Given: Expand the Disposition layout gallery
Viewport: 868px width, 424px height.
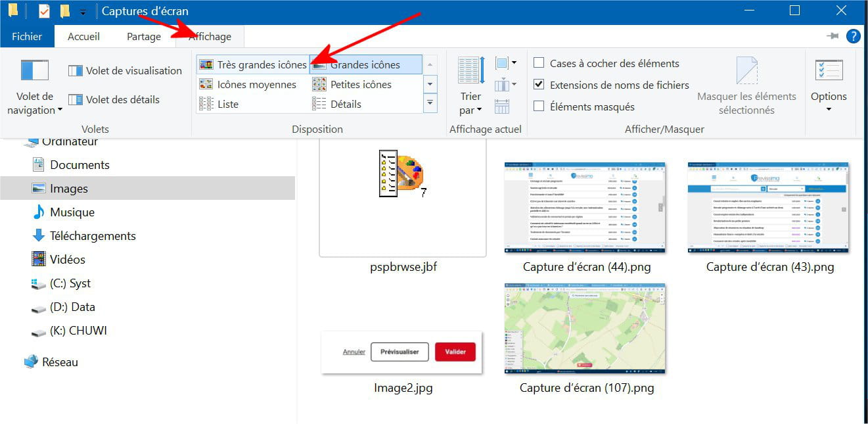Looking at the screenshot, I should [430, 103].
